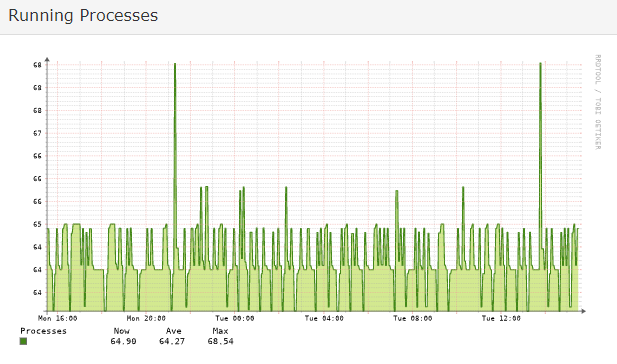Click the Mon 16:00 time axis label

(x=57, y=318)
